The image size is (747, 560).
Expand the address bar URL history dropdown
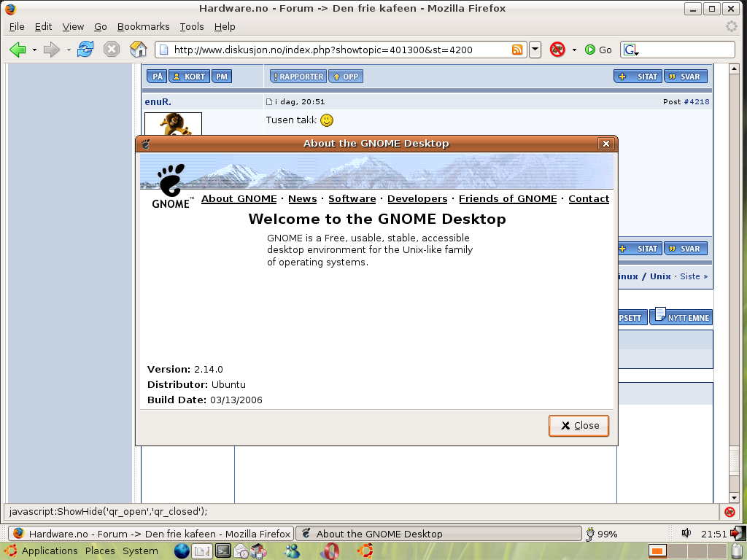(x=535, y=50)
